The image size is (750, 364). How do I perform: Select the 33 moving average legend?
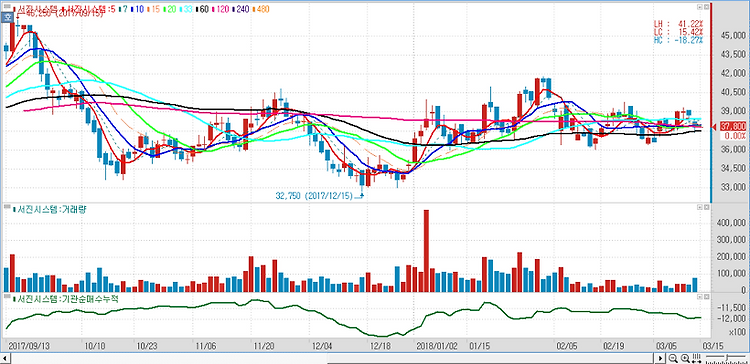click(186, 9)
